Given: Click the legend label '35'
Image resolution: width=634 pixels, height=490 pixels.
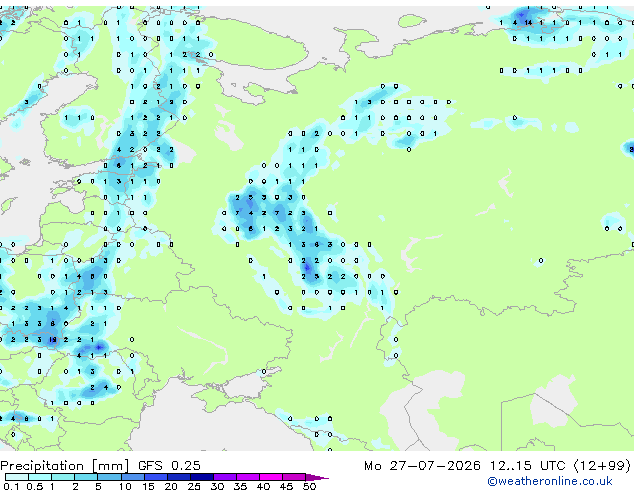Looking at the screenshot, I should (x=240, y=486).
